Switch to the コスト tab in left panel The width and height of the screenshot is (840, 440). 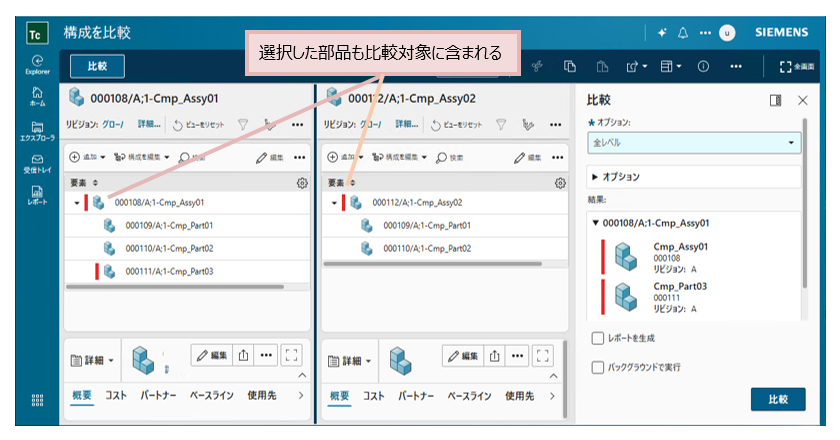point(116,396)
